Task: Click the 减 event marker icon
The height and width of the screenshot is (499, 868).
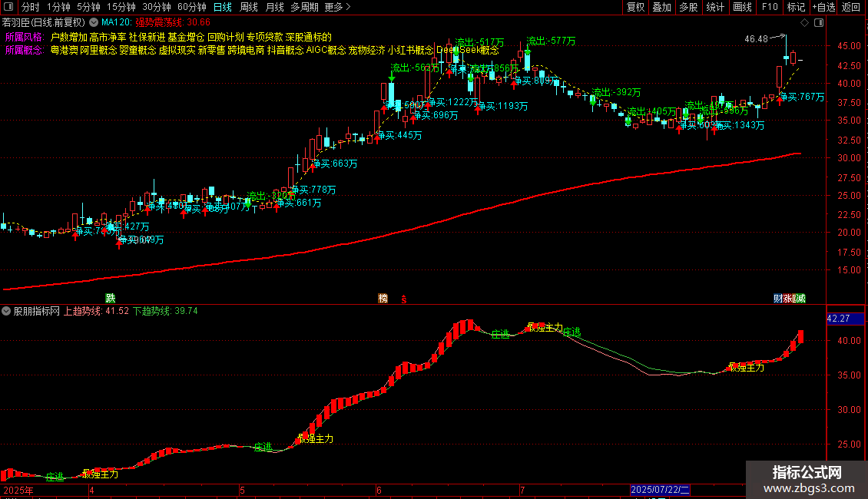Action: (800, 298)
